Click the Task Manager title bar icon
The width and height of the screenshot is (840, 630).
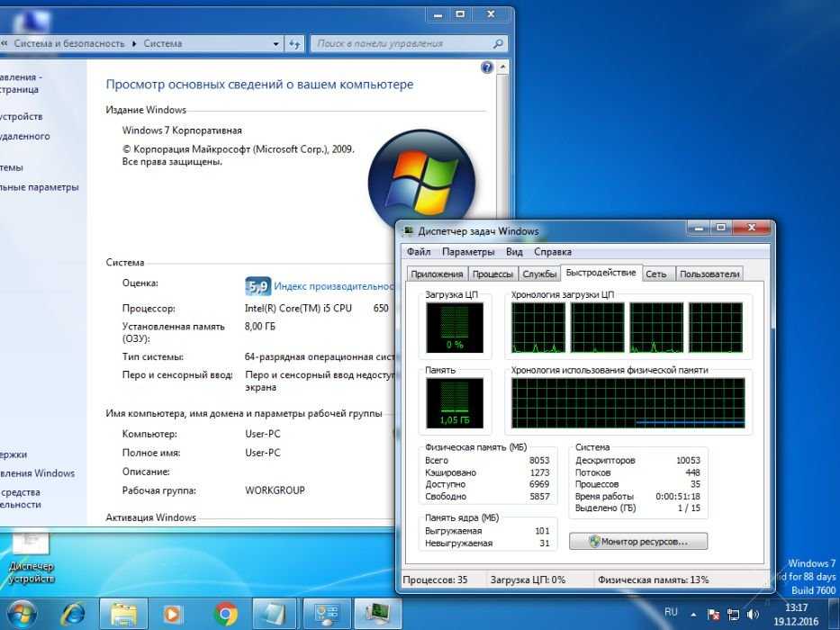click(409, 231)
